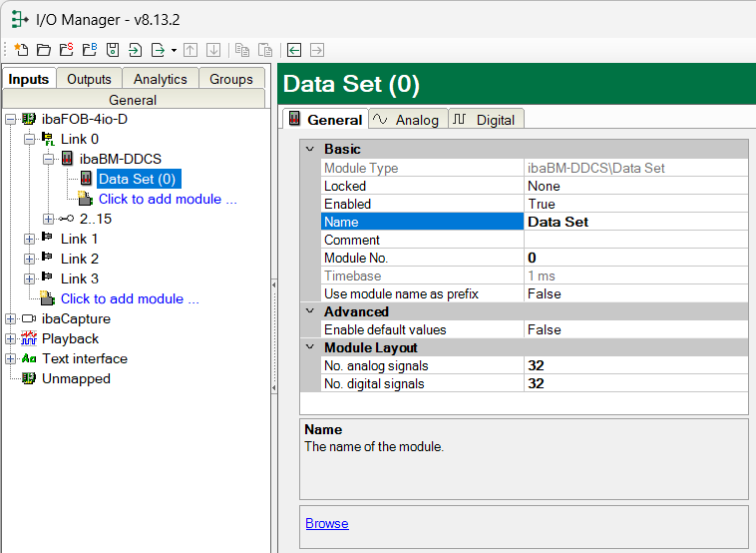
Task: Click the Import toolbar icon
Action: click(135, 50)
